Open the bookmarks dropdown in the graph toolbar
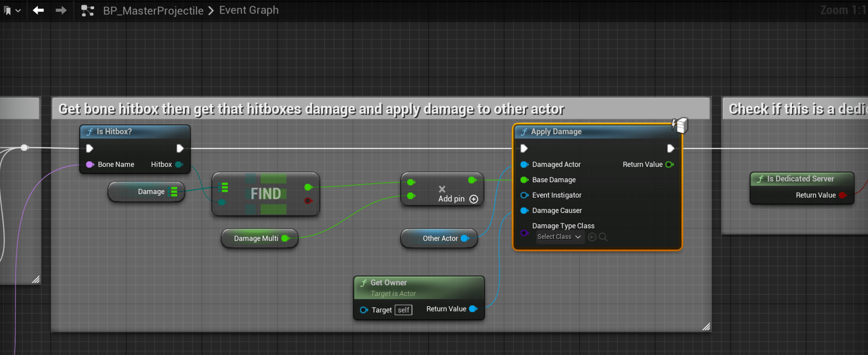 click(x=12, y=10)
